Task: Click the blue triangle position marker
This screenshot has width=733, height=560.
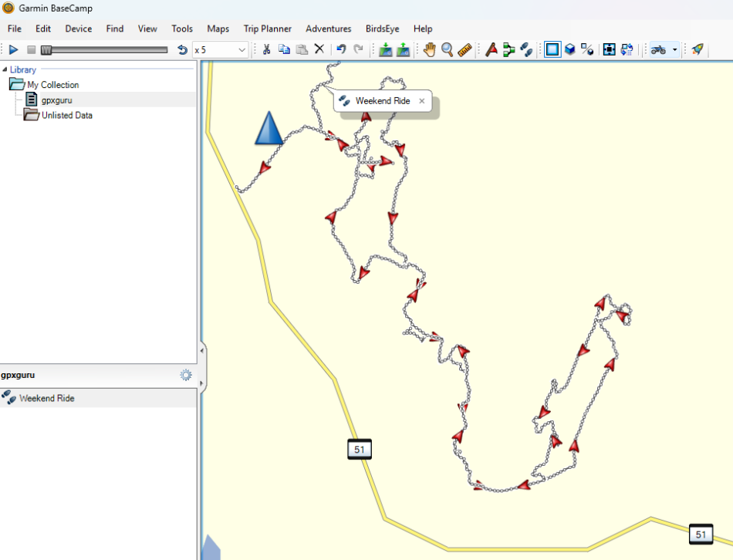Action: (x=269, y=127)
